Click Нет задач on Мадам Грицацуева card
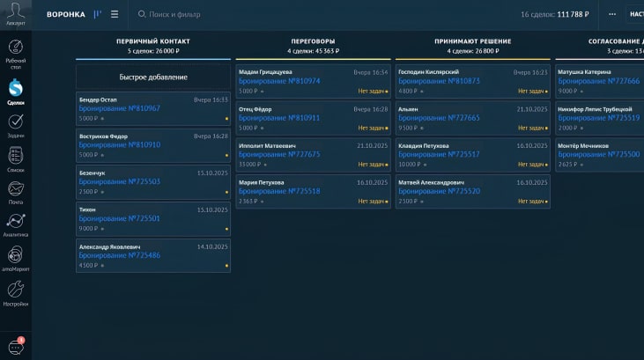Viewport: 644px width, 360px height. click(x=371, y=91)
